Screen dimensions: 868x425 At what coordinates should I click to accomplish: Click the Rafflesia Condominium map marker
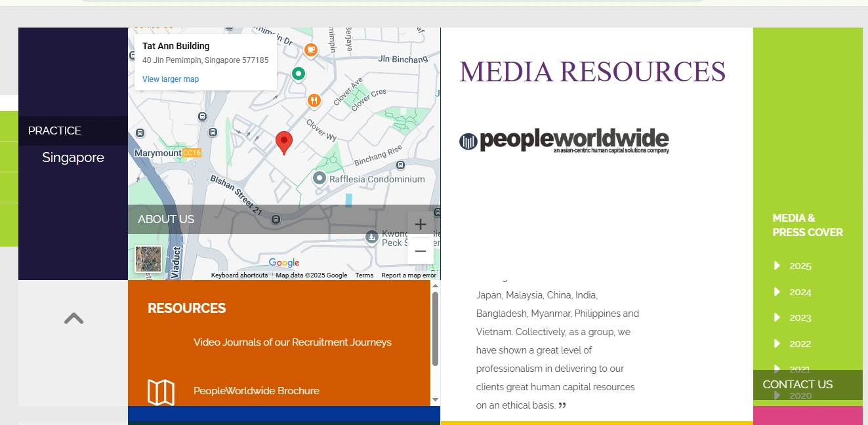tap(320, 178)
